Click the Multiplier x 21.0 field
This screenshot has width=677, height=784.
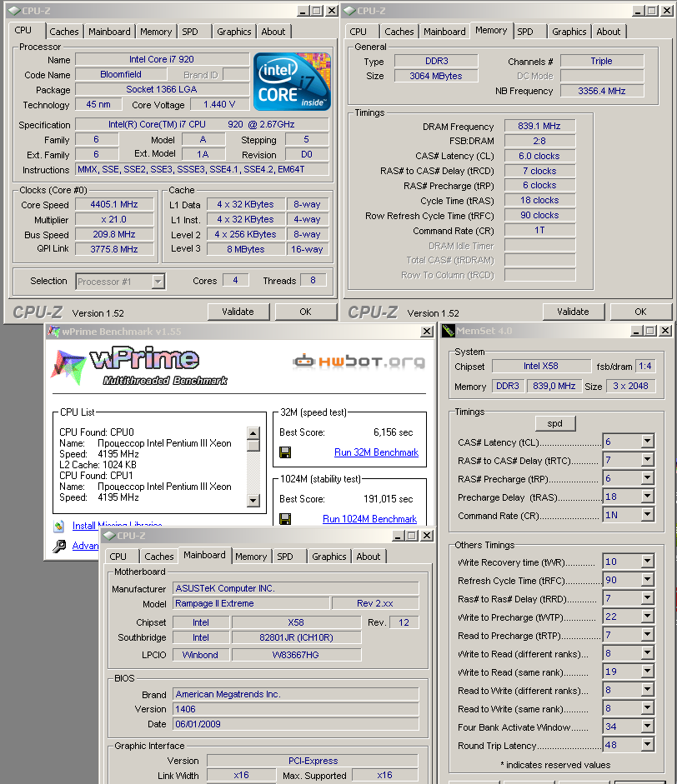114,219
